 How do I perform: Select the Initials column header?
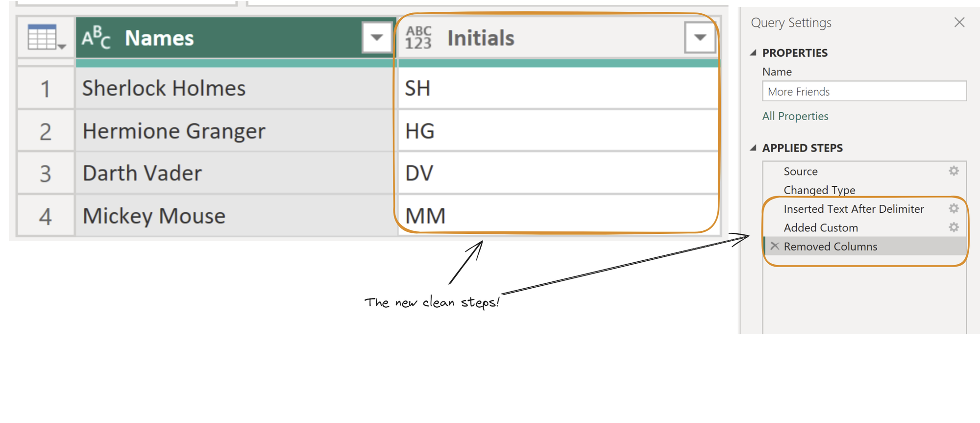point(539,38)
